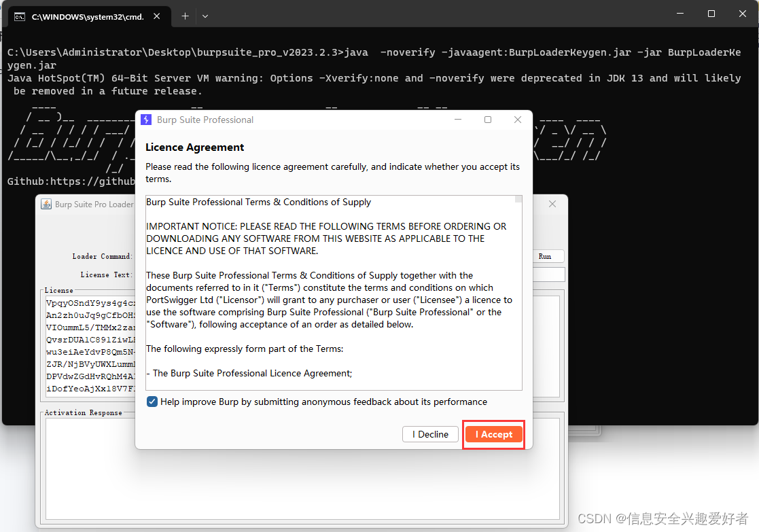Close the Burp Suite Professional dialog
Viewport: 759px width, 532px height.
[x=518, y=120]
